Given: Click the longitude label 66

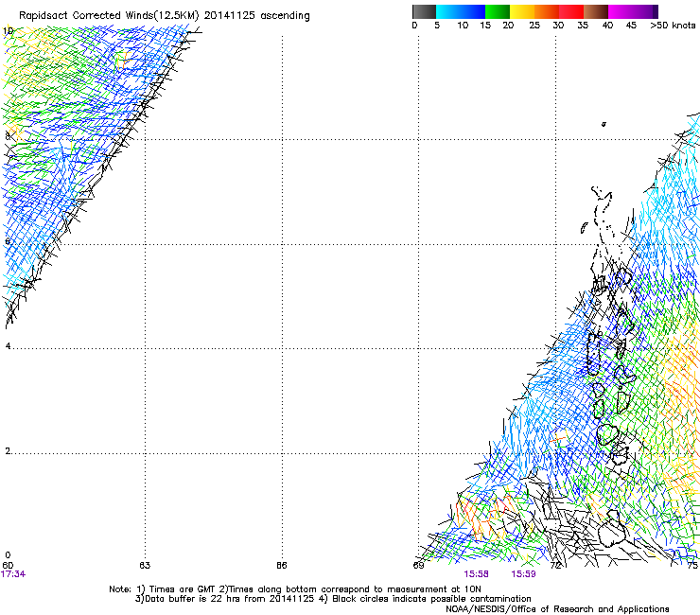Looking at the screenshot, I should pos(281,565).
